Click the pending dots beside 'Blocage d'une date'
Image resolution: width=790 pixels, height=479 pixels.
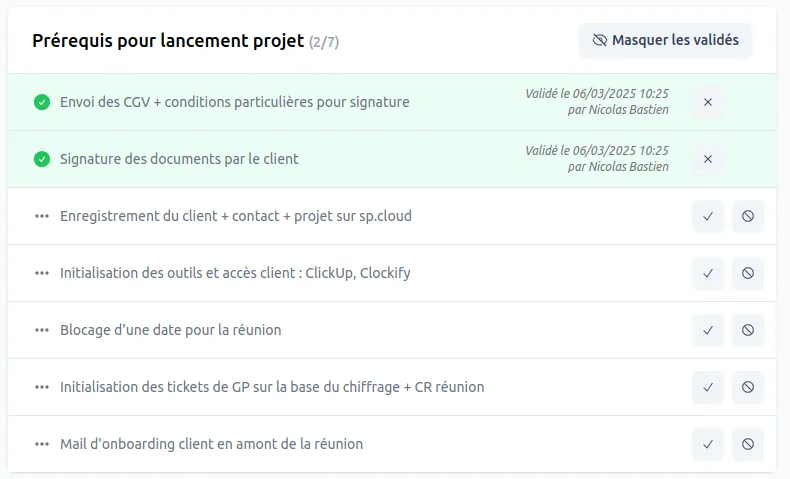(x=42, y=330)
